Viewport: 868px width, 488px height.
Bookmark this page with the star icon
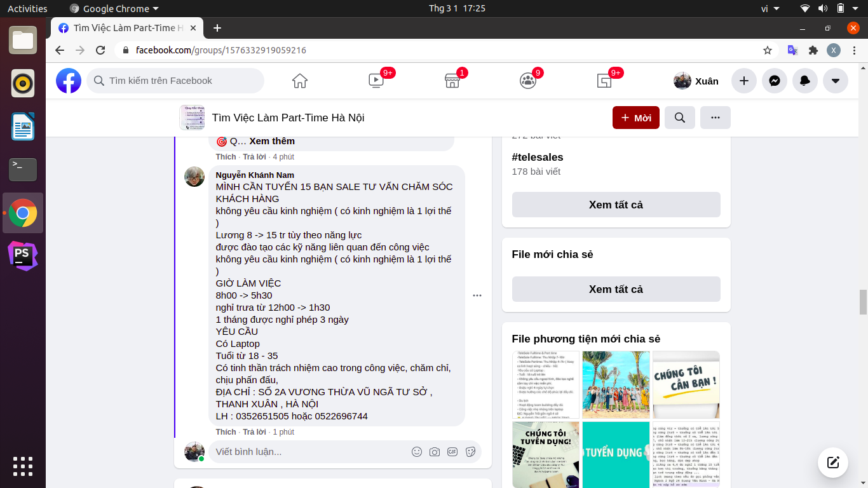point(768,50)
